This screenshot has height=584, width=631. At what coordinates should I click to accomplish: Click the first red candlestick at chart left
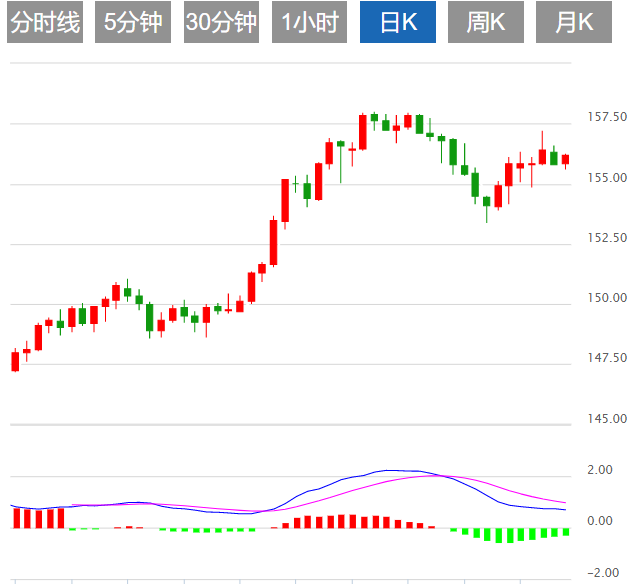[15, 361]
